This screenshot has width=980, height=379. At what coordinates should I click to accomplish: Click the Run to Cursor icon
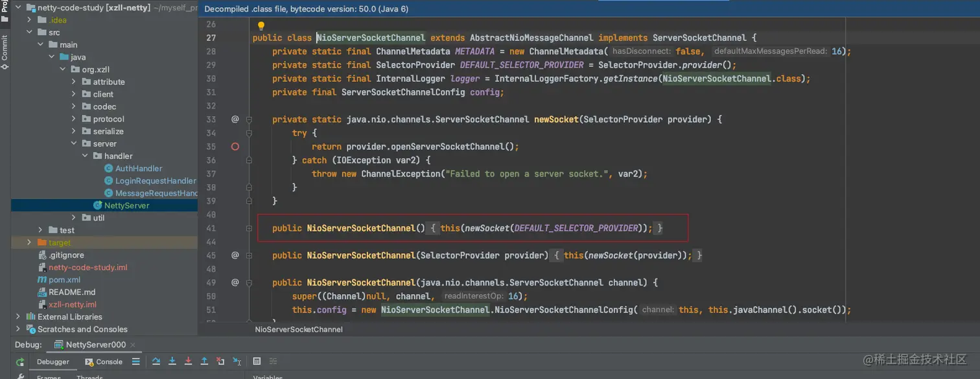pos(237,361)
